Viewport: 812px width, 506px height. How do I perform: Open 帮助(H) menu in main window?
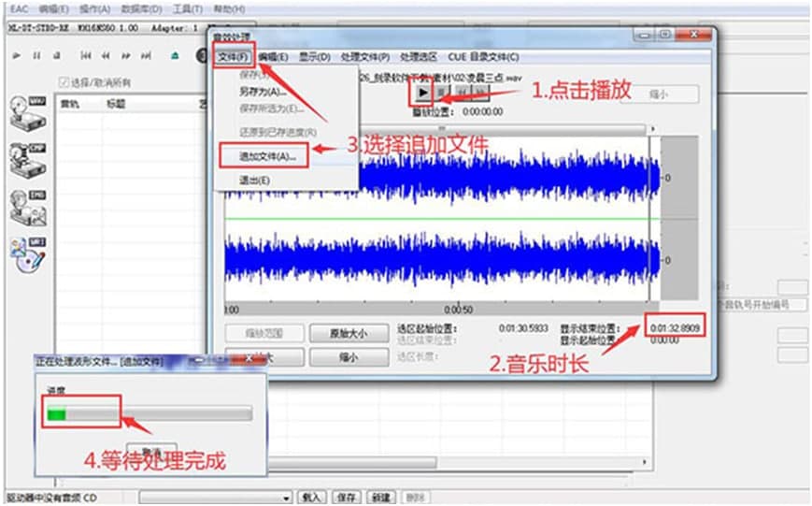coord(229,8)
